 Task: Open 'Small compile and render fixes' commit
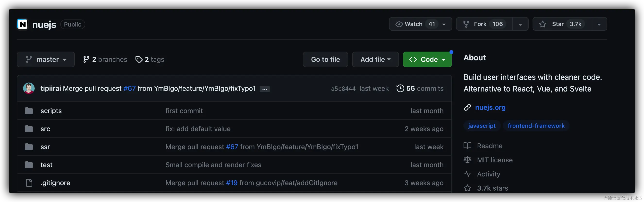tap(213, 165)
